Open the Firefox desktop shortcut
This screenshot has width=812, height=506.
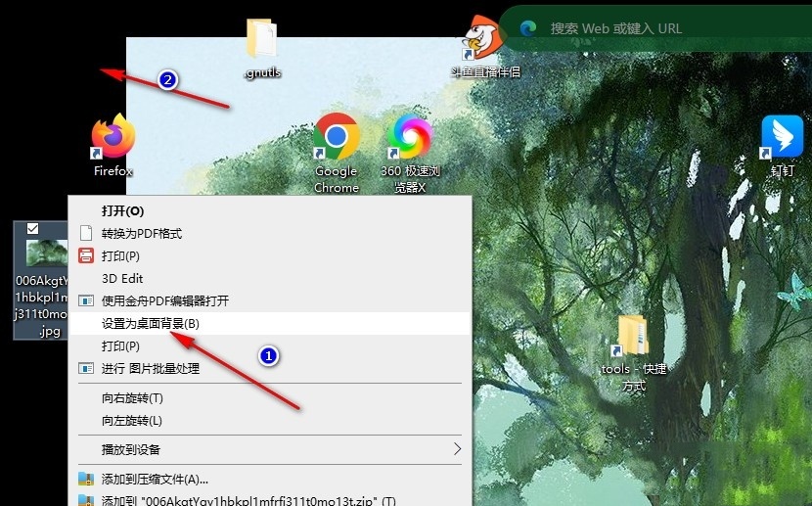113,138
